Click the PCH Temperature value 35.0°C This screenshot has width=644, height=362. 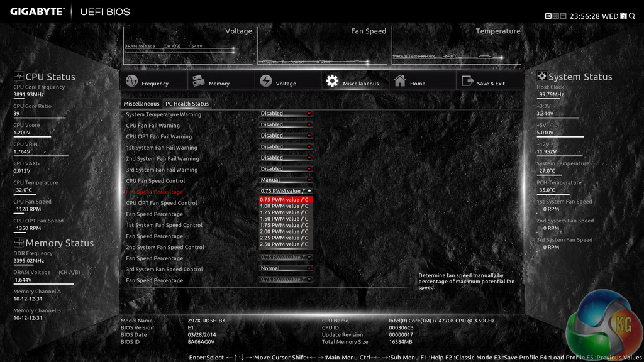[x=547, y=190]
